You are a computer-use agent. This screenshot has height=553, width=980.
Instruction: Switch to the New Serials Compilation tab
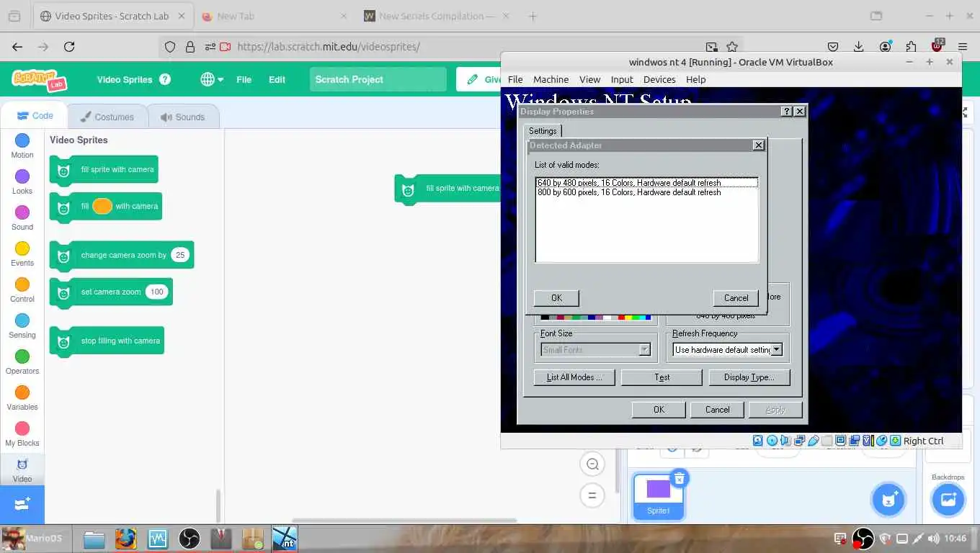(x=435, y=16)
